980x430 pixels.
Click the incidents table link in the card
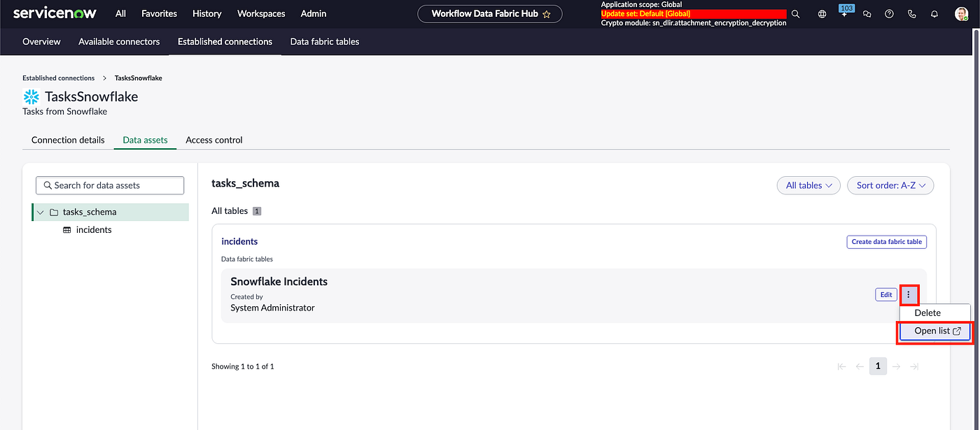(239, 241)
